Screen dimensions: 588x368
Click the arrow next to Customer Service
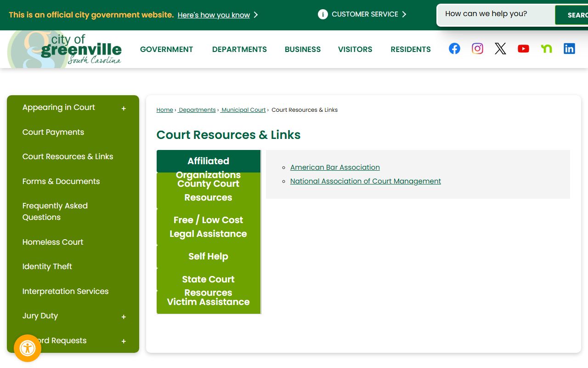(x=404, y=14)
